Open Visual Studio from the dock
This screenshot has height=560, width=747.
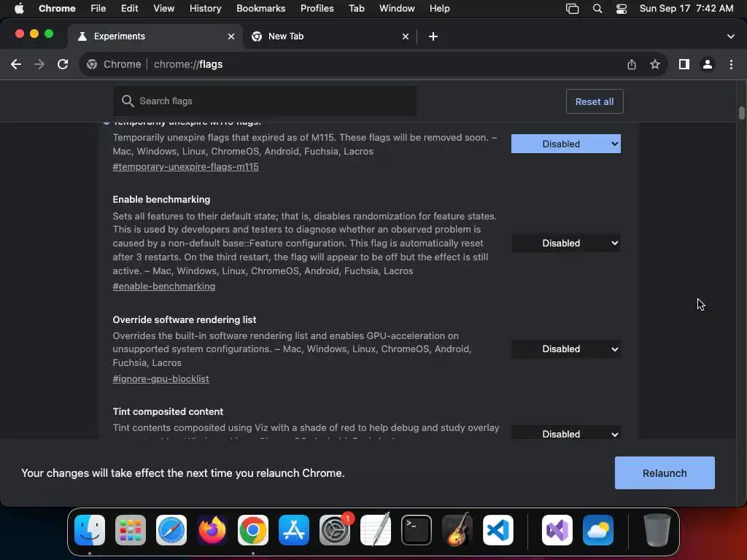point(557,530)
